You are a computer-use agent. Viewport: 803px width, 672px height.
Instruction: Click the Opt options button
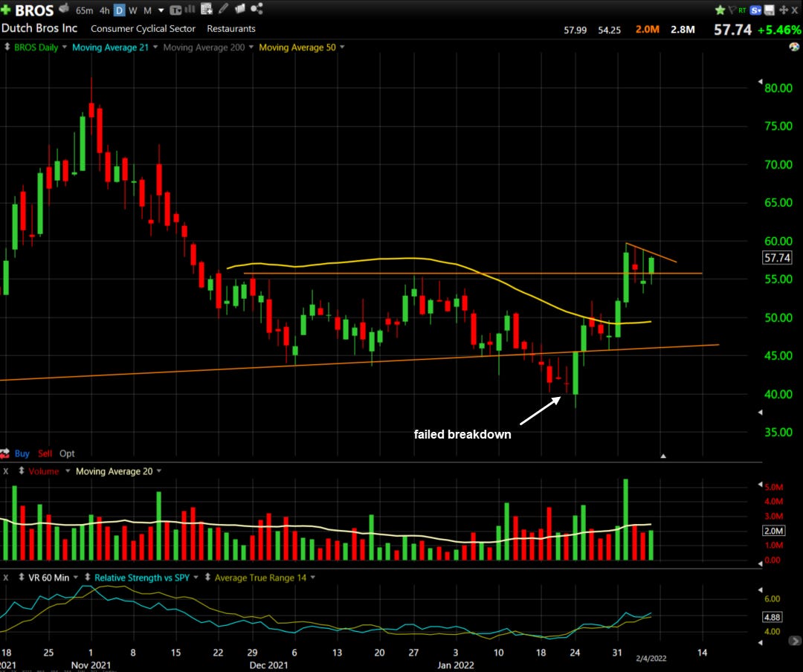tap(67, 453)
